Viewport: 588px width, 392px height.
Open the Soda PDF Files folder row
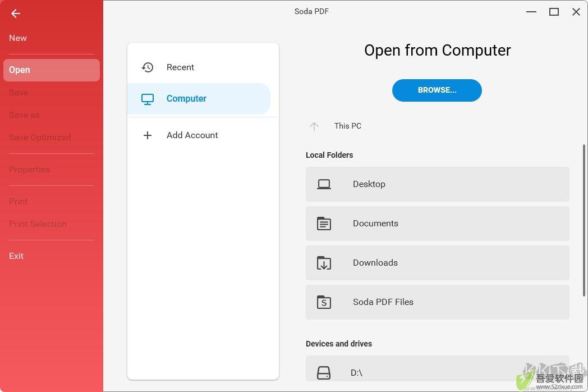[437, 302]
